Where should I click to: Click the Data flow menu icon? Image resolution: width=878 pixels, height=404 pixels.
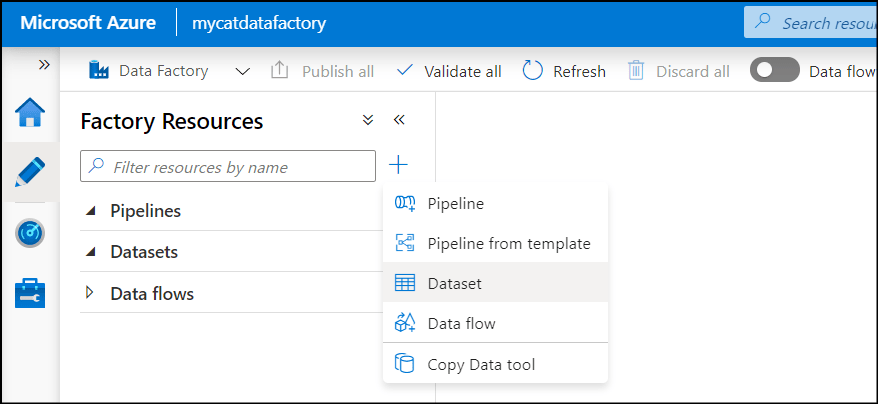[405, 323]
